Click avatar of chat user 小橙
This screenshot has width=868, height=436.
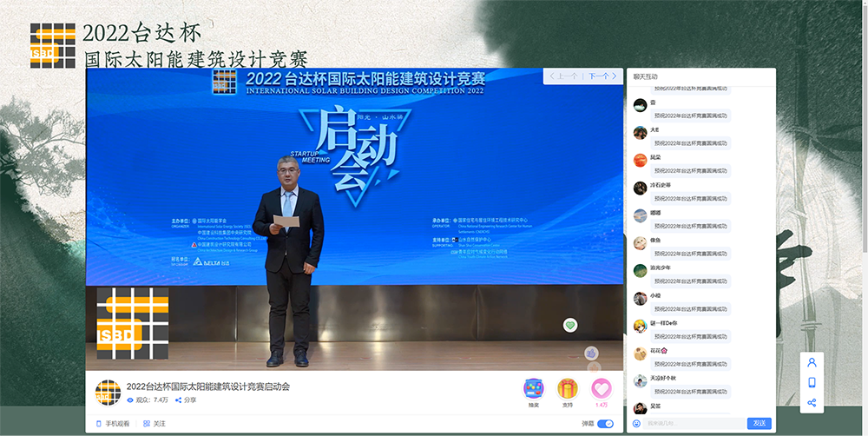tap(640, 298)
